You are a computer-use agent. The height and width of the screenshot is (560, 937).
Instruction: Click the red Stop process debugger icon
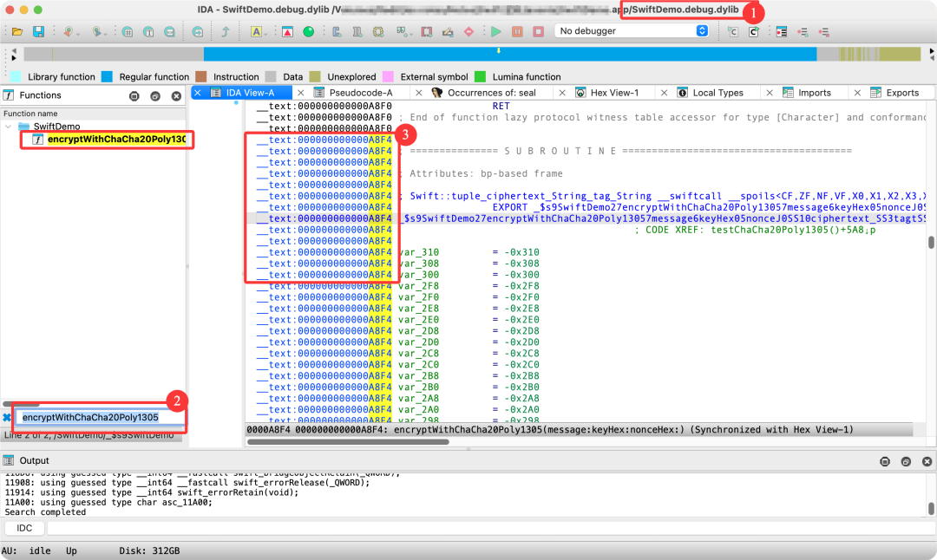pyautogui.click(x=538, y=32)
